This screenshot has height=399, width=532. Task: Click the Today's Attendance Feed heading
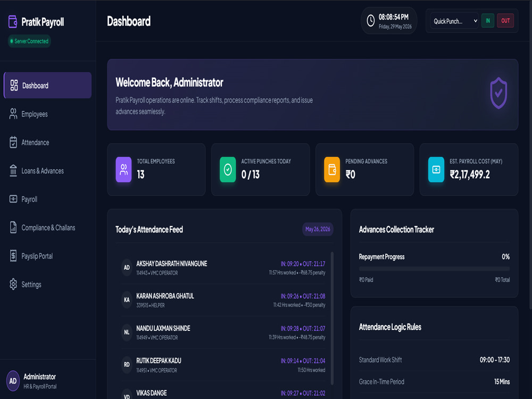click(x=149, y=230)
